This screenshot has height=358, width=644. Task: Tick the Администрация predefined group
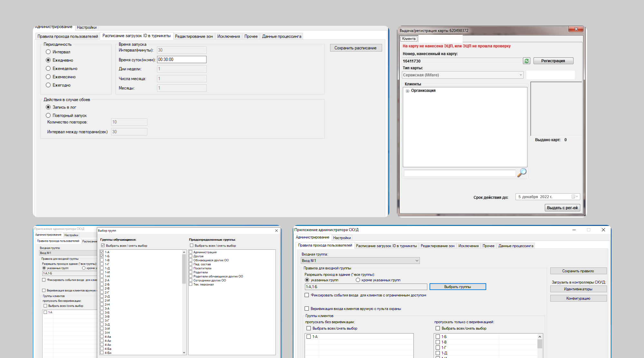(x=191, y=252)
